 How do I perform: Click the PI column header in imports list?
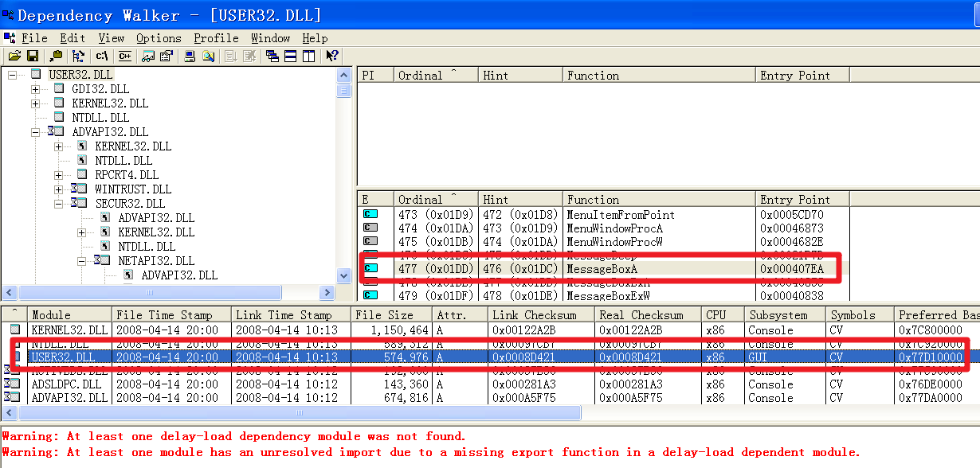375,75
